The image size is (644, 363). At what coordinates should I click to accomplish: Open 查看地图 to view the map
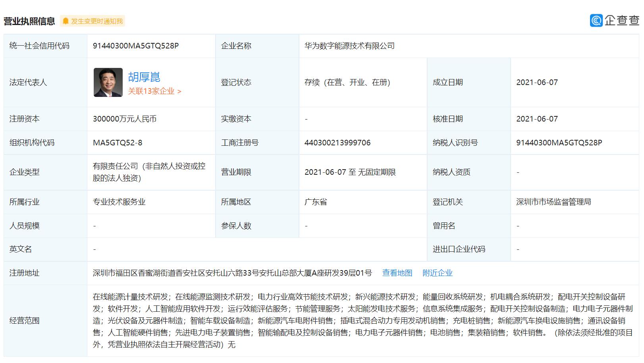click(397, 273)
